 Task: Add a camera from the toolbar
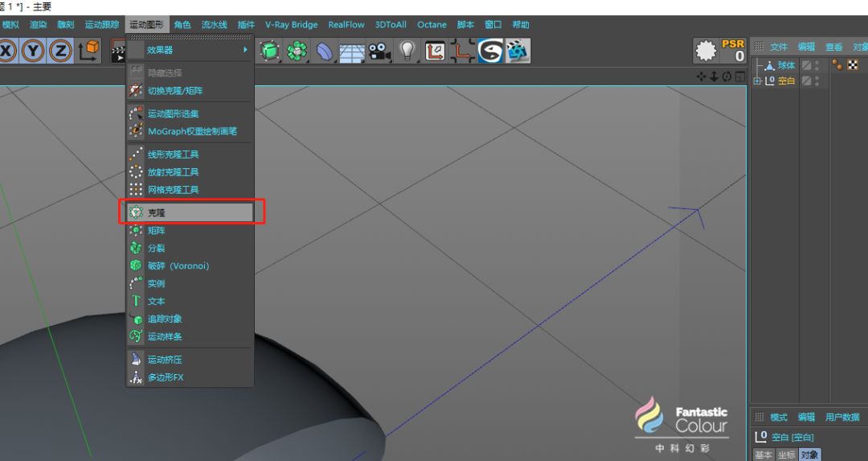point(379,51)
